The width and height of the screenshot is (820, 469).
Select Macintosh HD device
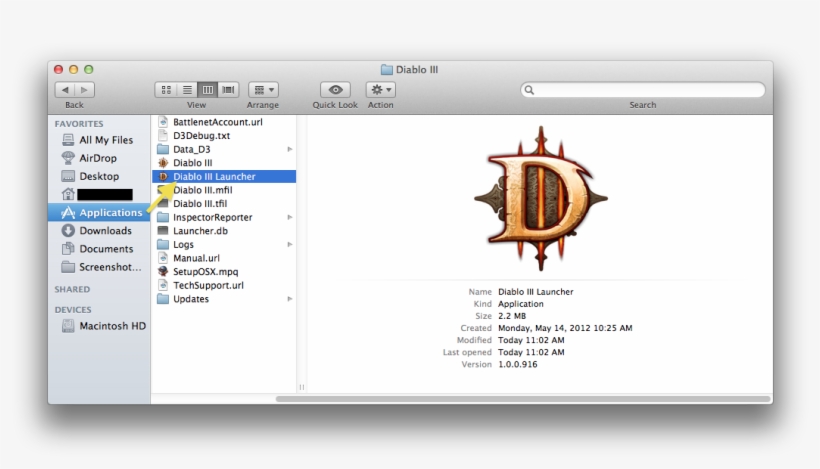[x=99, y=326]
